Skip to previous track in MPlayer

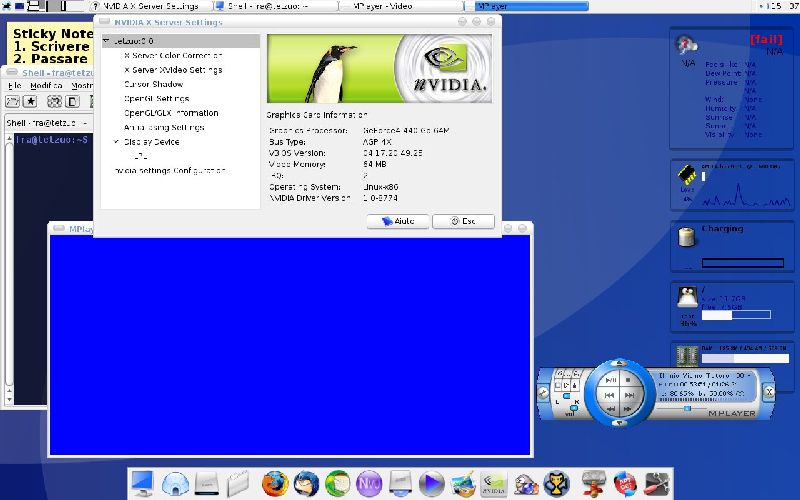tap(609, 395)
